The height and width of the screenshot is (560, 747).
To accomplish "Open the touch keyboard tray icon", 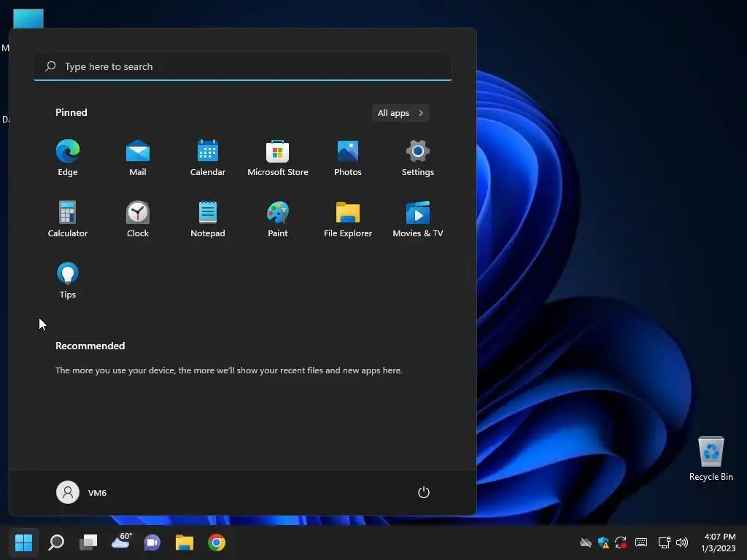I will point(641,542).
